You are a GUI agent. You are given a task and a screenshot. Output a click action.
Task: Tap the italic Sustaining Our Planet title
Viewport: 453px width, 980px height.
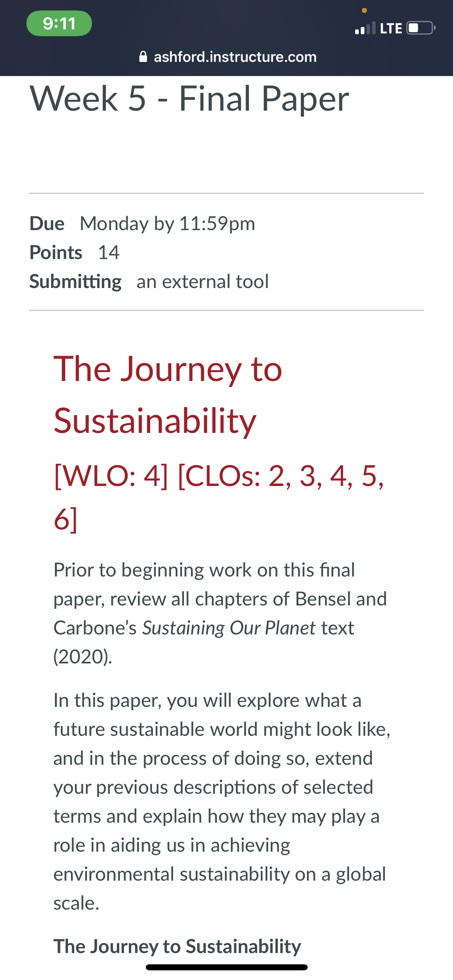click(229, 628)
